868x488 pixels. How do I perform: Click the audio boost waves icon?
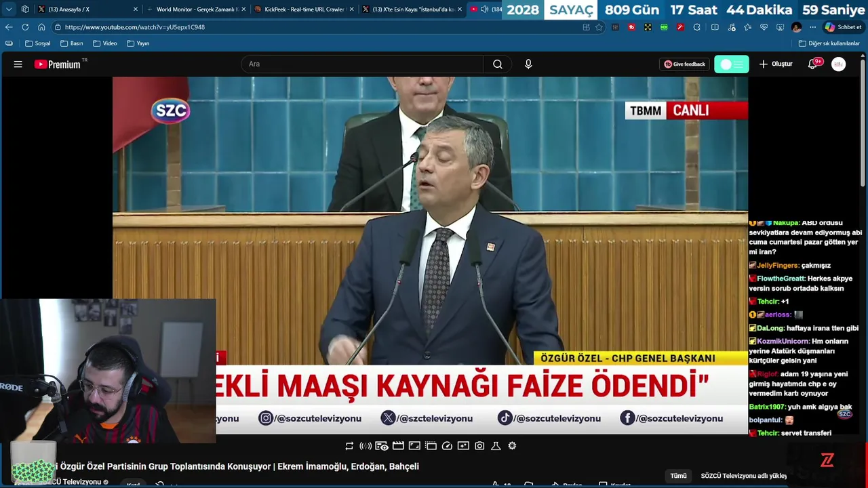[366, 446]
